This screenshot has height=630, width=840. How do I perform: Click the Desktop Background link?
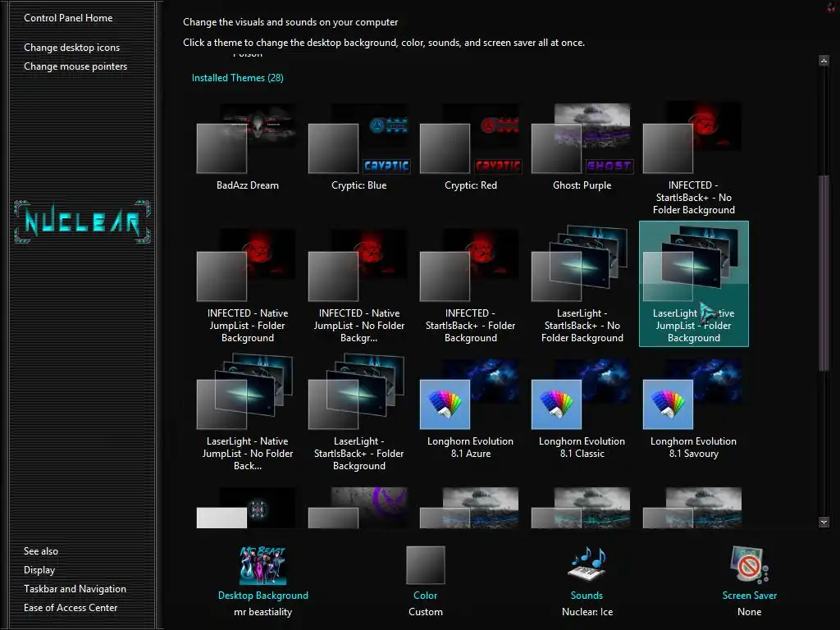point(263,596)
